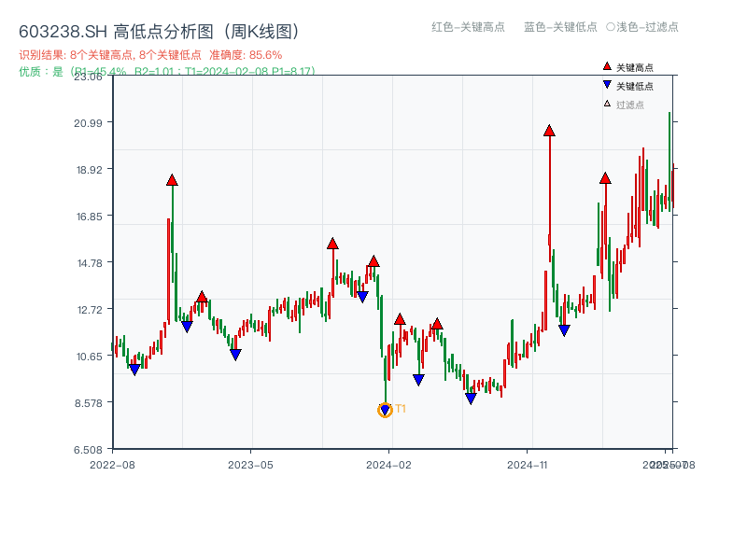Screen dimensions: 747x560
Task: Click the first red high-point triangle near 2022
Action: pos(171,180)
